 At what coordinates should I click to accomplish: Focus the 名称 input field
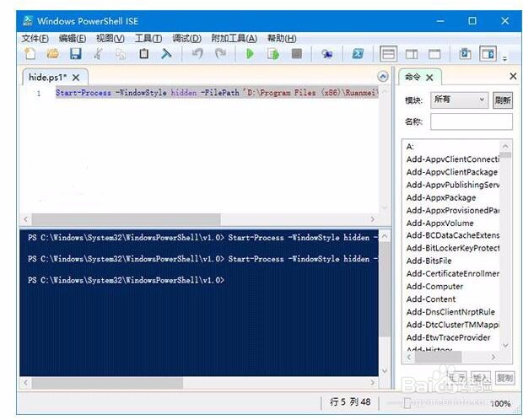click(x=472, y=121)
